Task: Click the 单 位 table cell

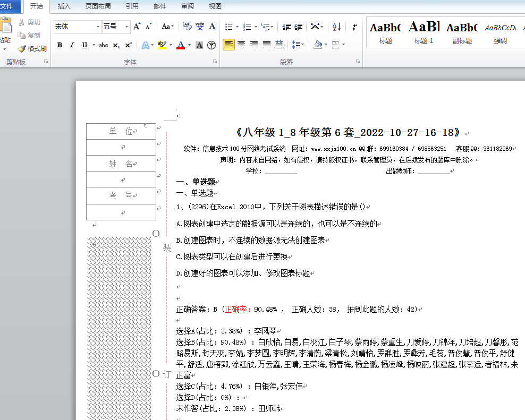Action: [121, 131]
